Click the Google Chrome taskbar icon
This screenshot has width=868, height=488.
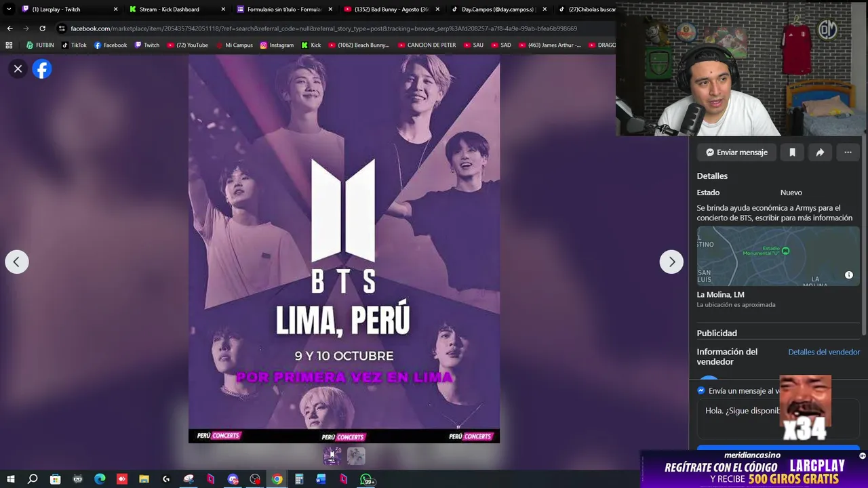277,479
